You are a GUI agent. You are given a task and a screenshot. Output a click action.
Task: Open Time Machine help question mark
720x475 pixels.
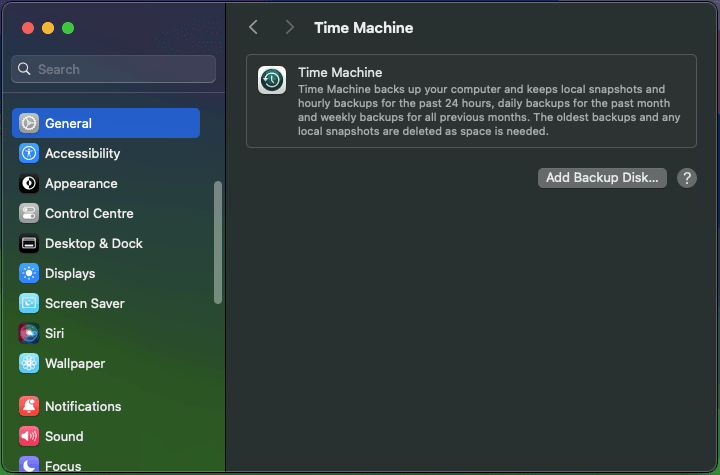coord(686,178)
